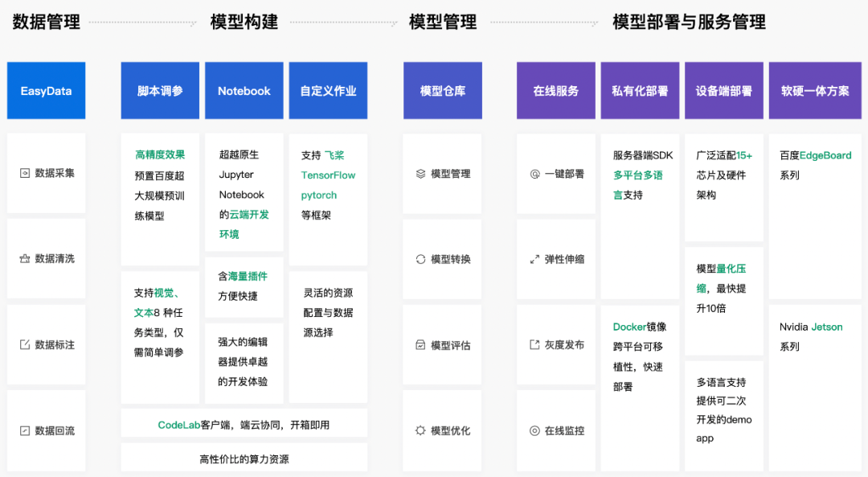Click the 广泛适配15+ text
The image size is (868, 477).
(725, 155)
